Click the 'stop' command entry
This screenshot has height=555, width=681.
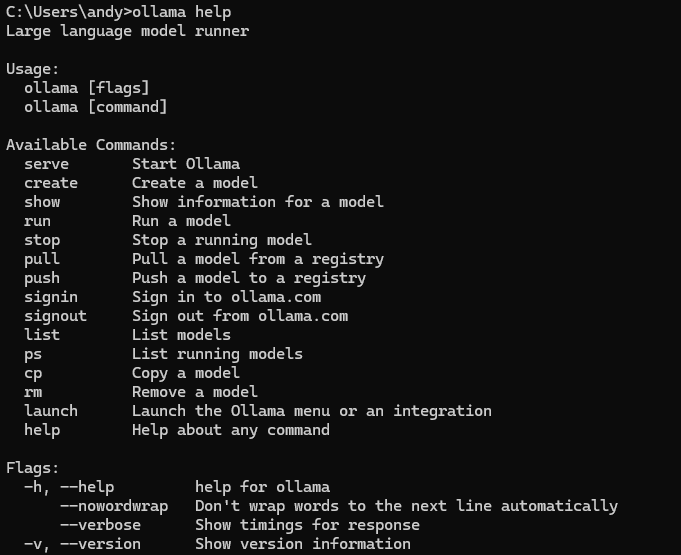pyautogui.click(x=42, y=240)
